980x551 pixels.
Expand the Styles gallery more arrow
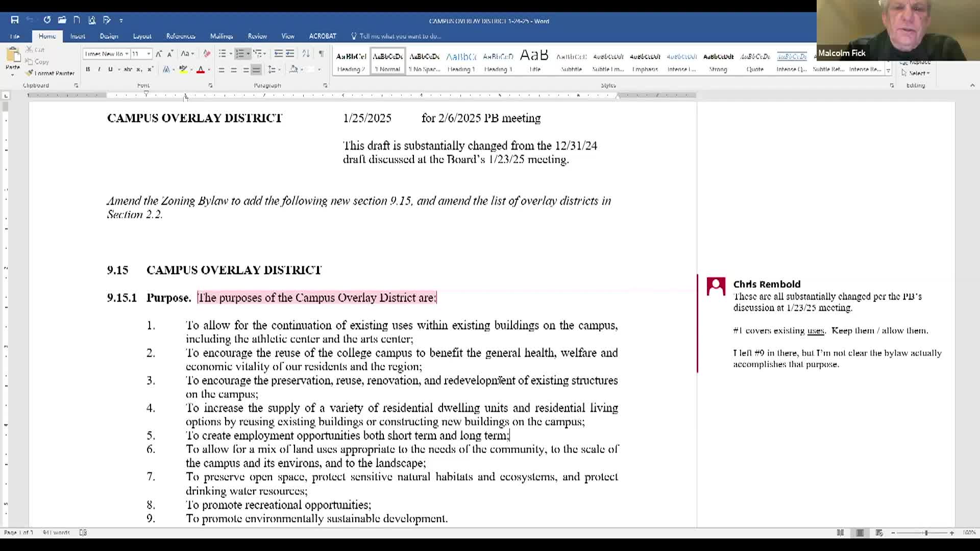pos(888,71)
